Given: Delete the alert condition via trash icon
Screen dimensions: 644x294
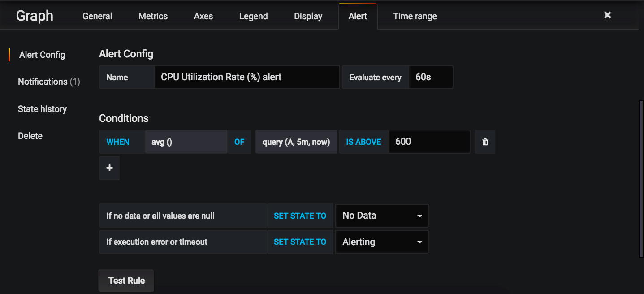Looking at the screenshot, I should click(484, 142).
